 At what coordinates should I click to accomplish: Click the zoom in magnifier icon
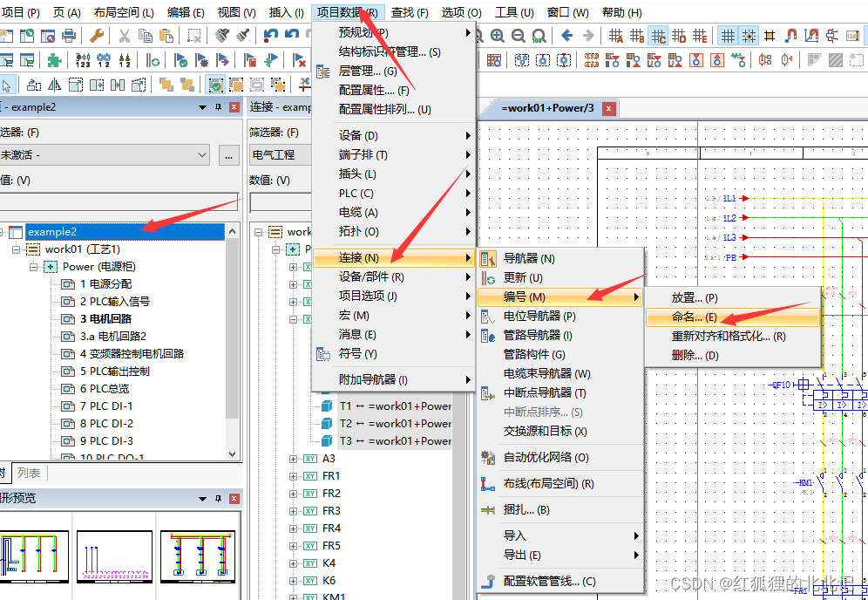pos(498,36)
